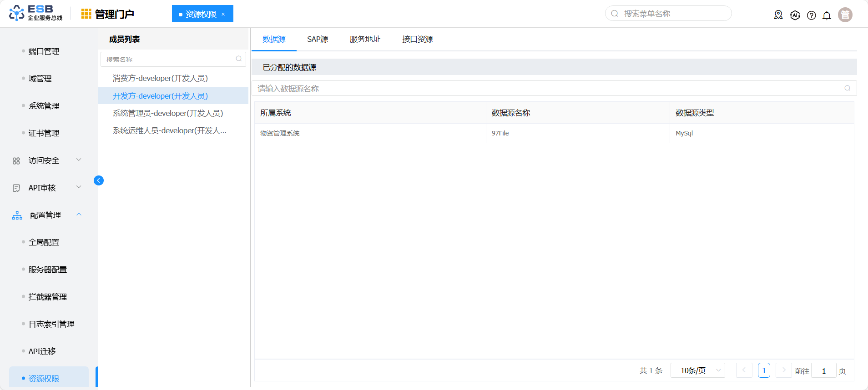Switch to the SAP源 tab
This screenshot has width=868, height=390.
[x=318, y=40]
